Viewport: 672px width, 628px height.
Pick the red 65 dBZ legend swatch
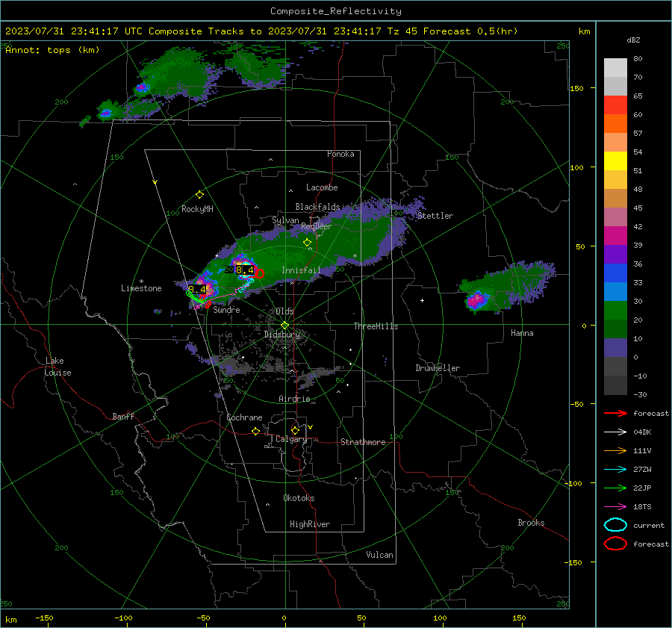(x=615, y=105)
